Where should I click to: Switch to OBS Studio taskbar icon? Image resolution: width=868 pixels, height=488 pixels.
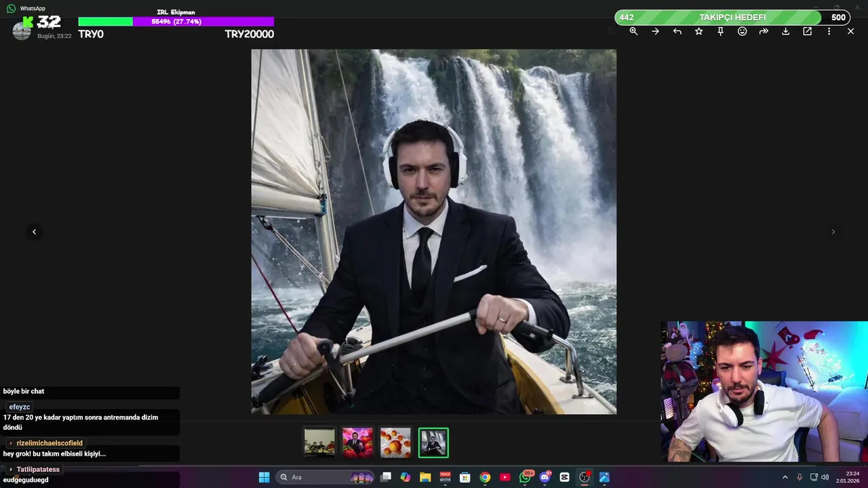tap(585, 477)
